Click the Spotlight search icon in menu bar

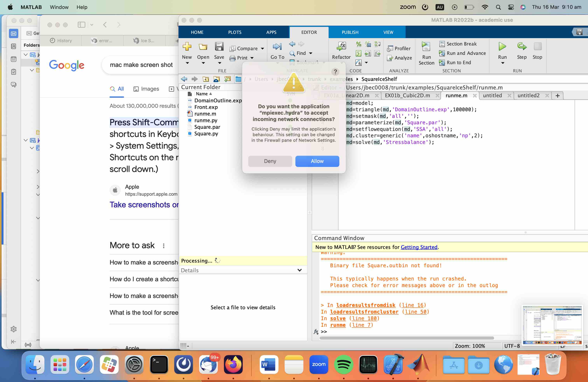(498, 7)
